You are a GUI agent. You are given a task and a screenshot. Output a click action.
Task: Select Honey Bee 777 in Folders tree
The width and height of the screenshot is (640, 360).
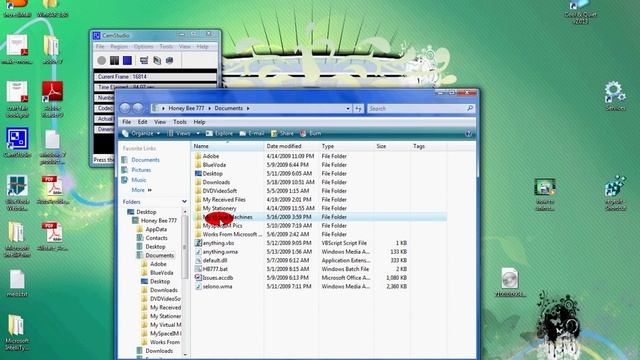159,220
